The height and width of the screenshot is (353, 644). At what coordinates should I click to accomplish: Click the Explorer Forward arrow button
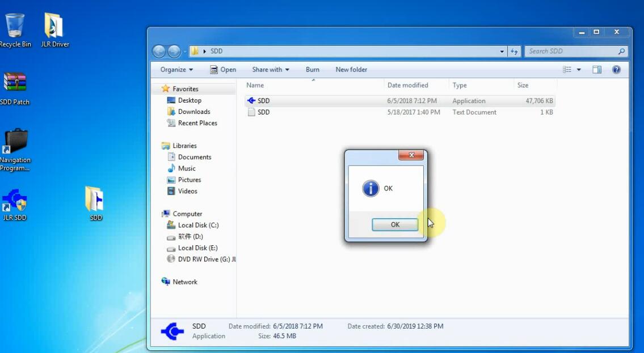click(174, 51)
